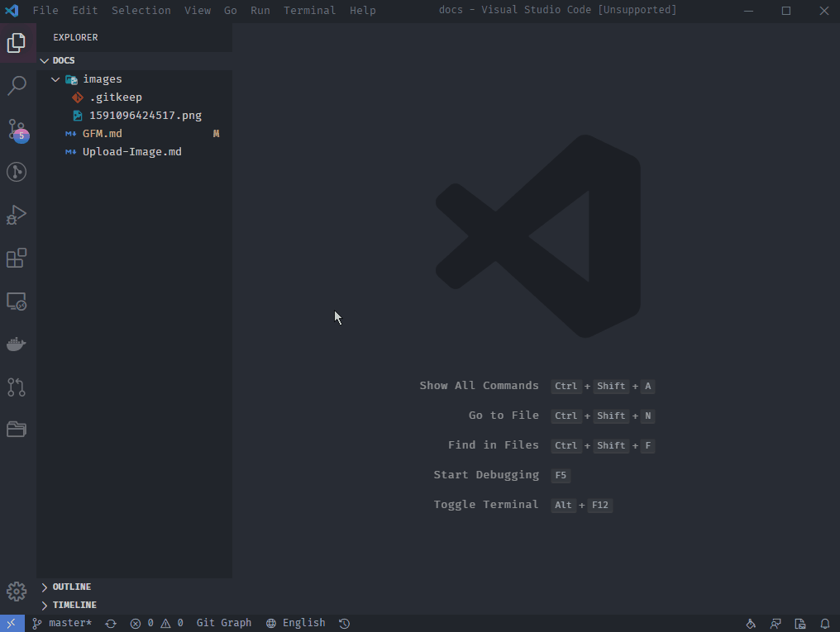The width and height of the screenshot is (840, 632).
Task: Click the Live Share icon in status bar
Action: click(x=751, y=624)
